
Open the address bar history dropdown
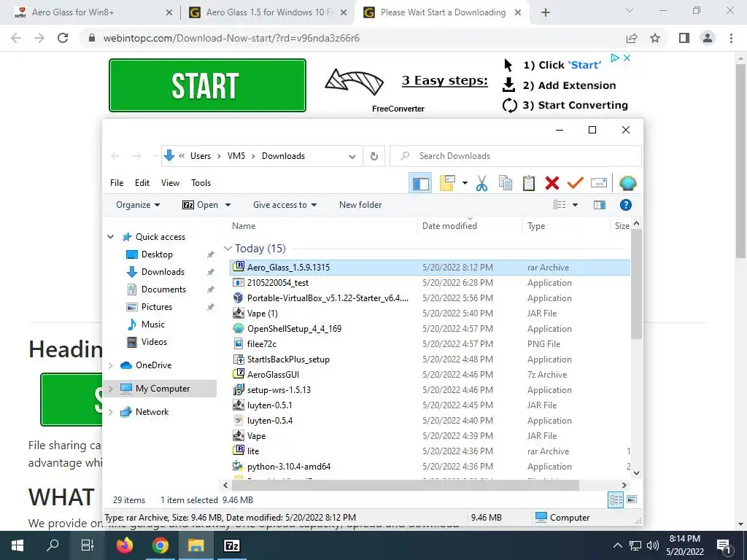click(352, 156)
